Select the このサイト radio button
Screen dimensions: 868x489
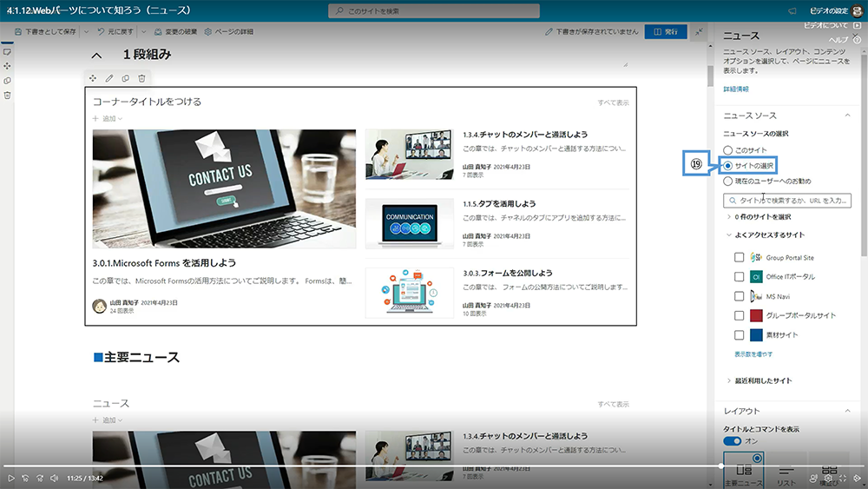728,150
